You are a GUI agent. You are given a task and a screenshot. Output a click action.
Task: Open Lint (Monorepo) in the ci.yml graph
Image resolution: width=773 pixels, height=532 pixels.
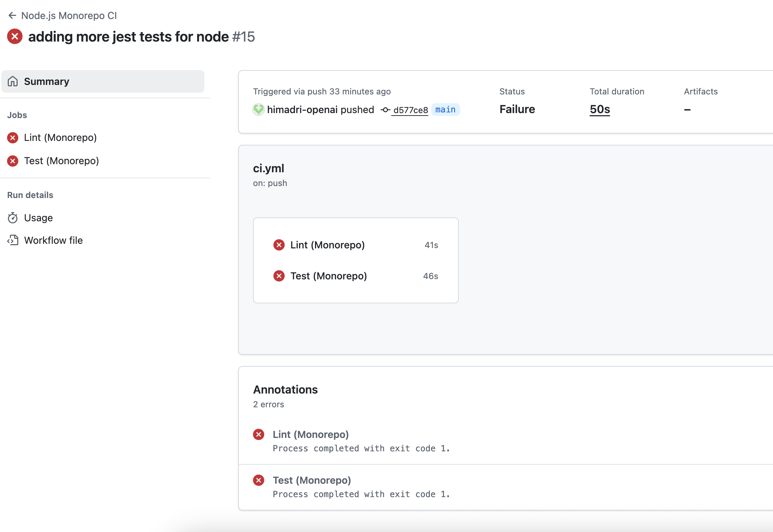[327, 245]
